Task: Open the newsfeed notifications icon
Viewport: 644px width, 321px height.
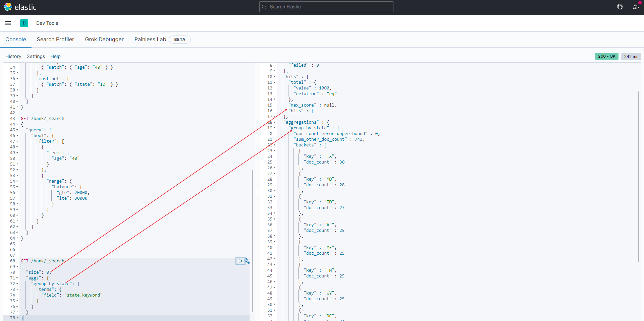Action: [x=636, y=7]
